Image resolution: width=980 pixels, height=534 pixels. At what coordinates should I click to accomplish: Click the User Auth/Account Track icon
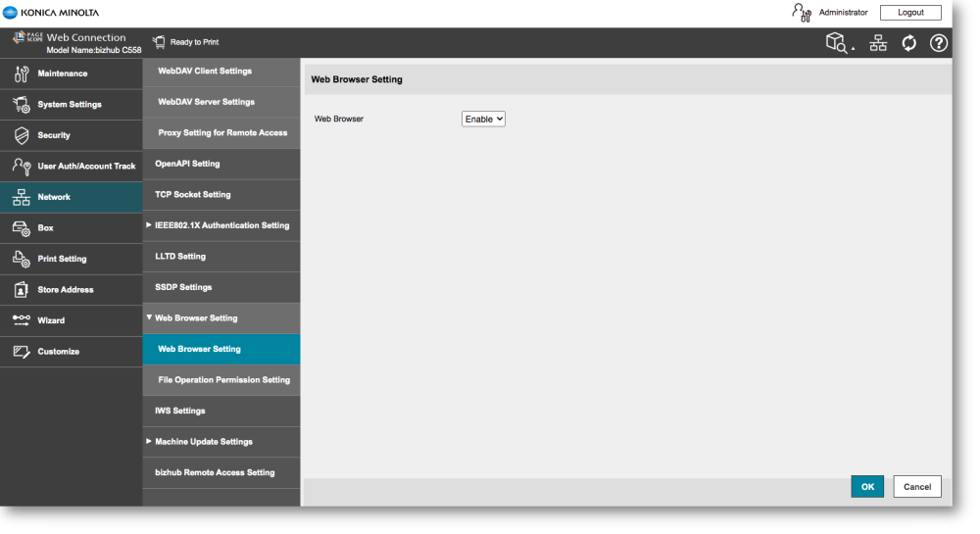pos(22,167)
